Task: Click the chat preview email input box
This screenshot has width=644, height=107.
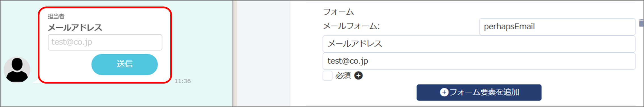Action: click(x=105, y=42)
